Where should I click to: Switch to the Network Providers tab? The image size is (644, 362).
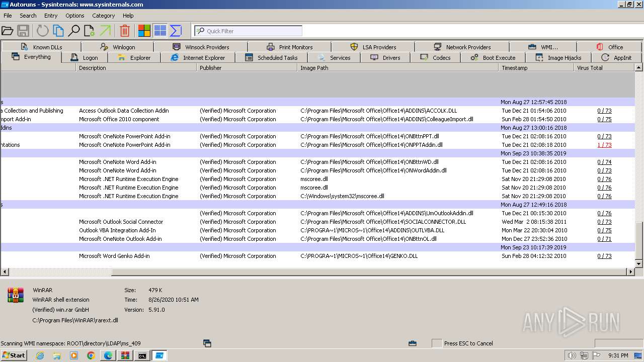tap(462, 47)
